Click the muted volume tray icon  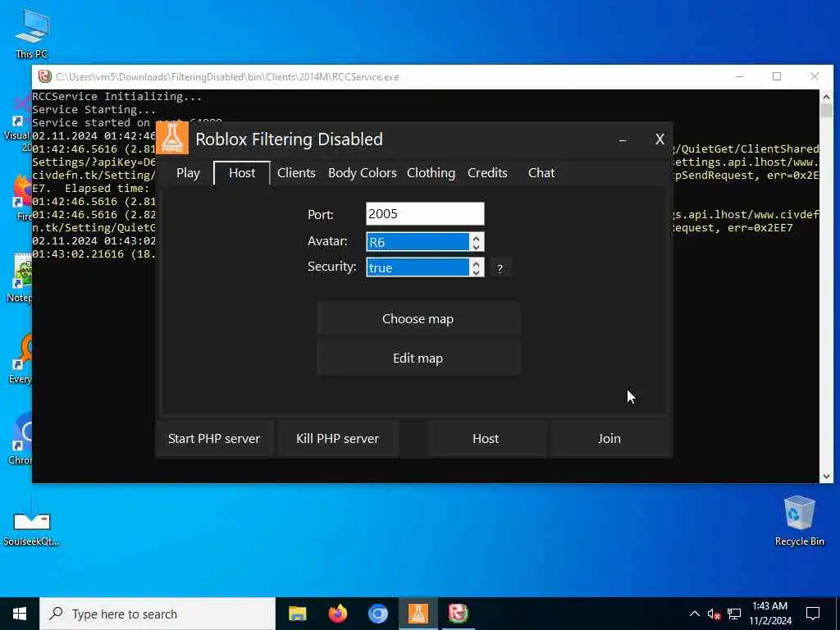point(714,614)
